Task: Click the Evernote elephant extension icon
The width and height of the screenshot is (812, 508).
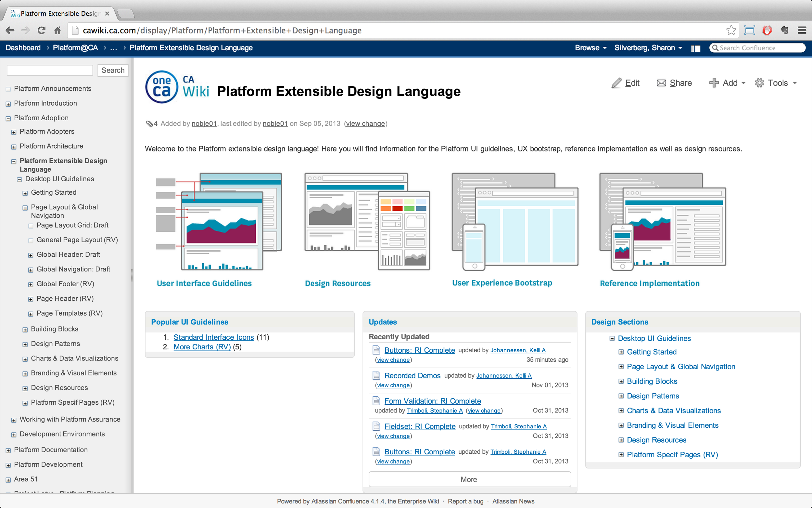Action: pyautogui.click(x=784, y=30)
